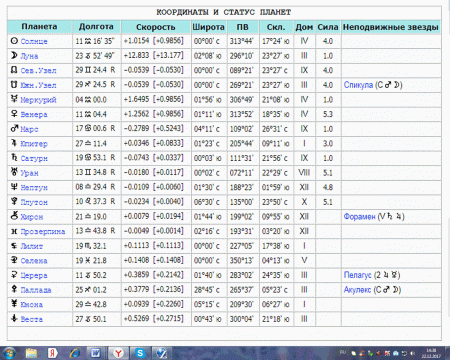Open Skype from the taskbar
This screenshot has width=450, height=360.
pos(140,353)
